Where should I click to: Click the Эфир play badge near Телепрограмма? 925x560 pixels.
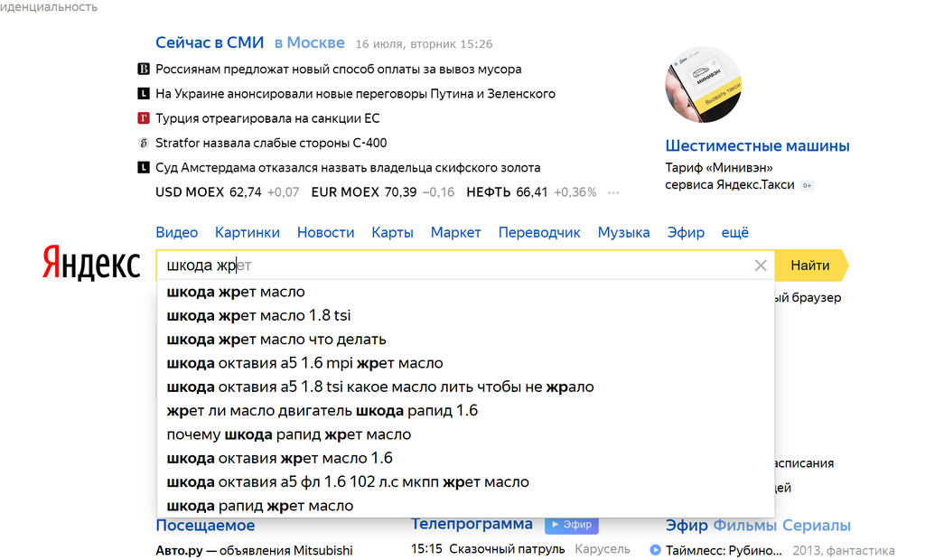click(572, 524)
